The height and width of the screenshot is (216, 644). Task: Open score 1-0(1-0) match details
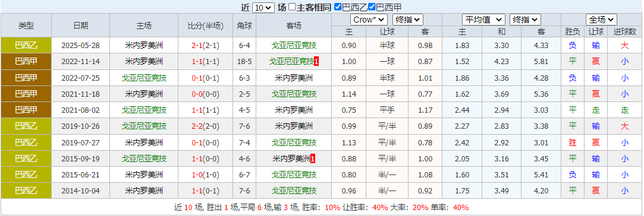205,175
